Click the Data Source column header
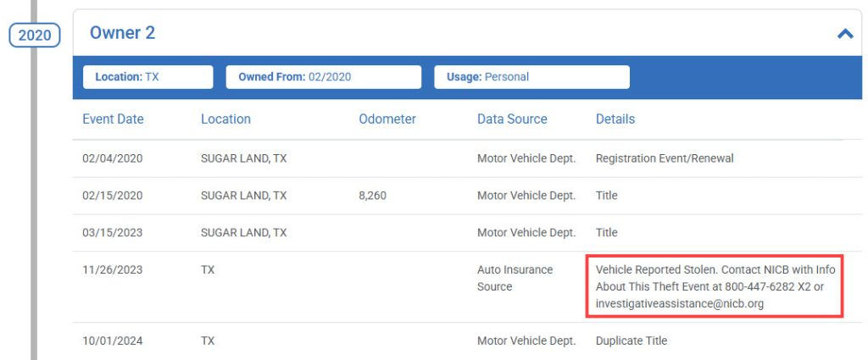Image resolution: width=868 pixels, height=360 pixels. (512, 119)
